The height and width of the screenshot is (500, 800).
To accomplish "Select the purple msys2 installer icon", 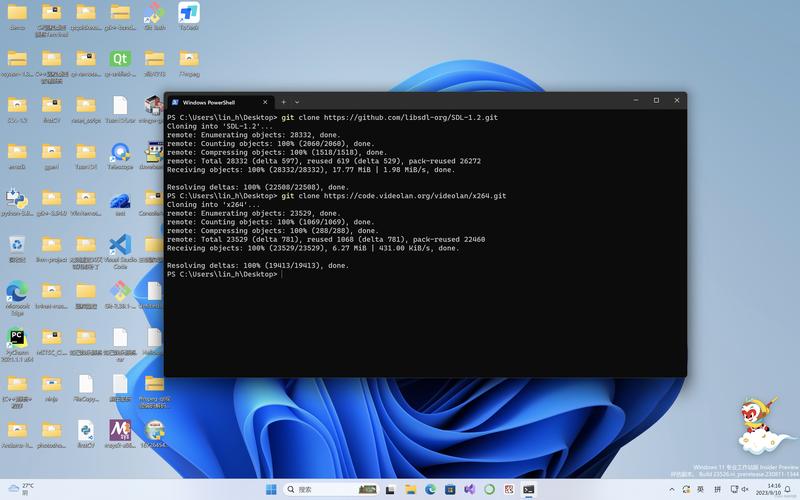I will 120,434.
